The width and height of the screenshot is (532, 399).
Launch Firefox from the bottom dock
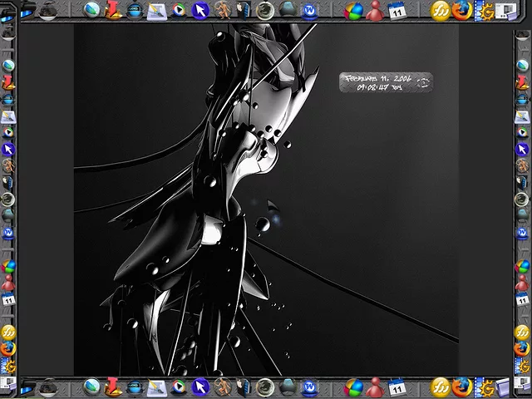click(461, 387)
